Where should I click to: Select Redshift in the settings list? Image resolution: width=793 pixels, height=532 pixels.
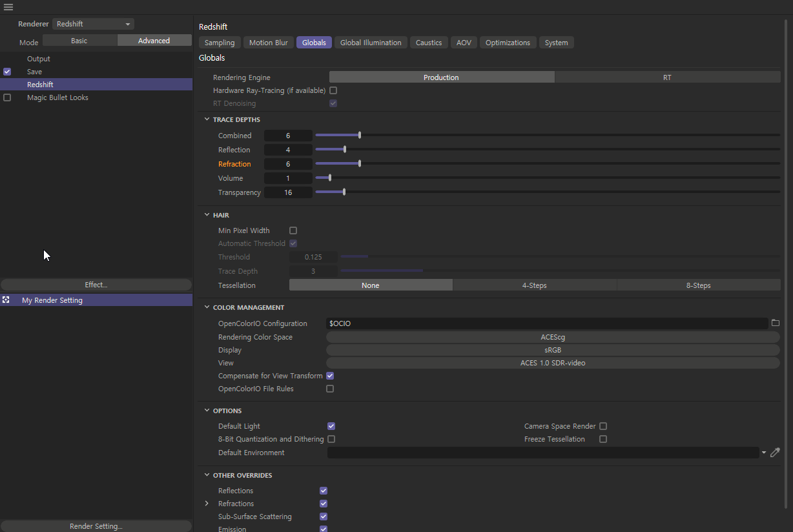pyautogui.click(x=96, y=85)
